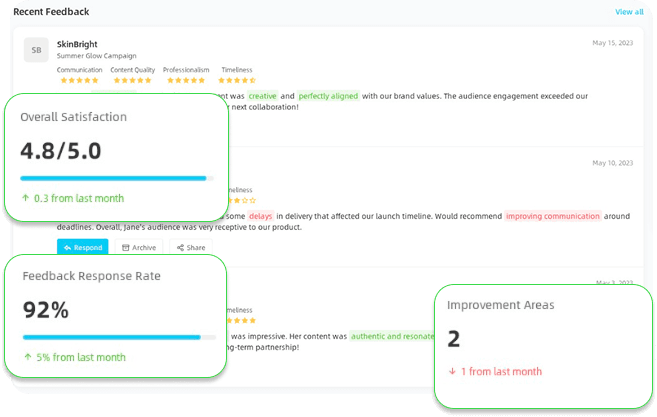The height and width of the screenshot is (417, 657).
Task: Open the View all feedback link
Action: pos(629,12)
